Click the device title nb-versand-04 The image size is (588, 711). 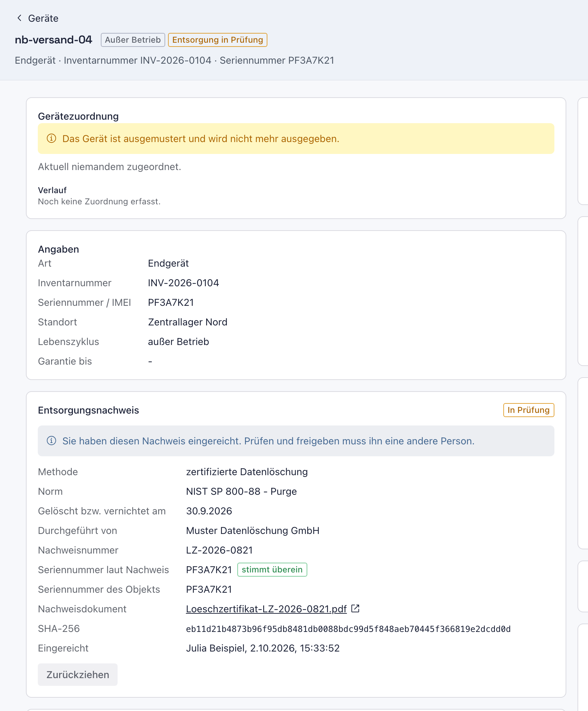click(54, 40)
